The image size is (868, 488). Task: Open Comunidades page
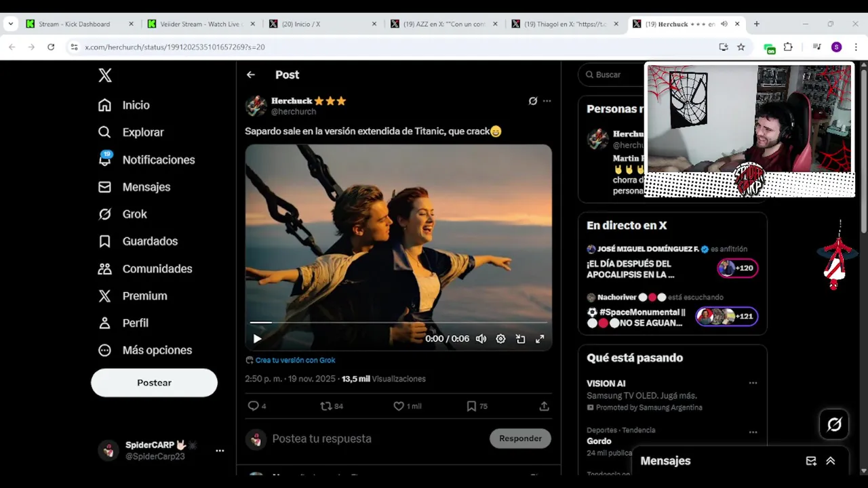pos(145,268)
